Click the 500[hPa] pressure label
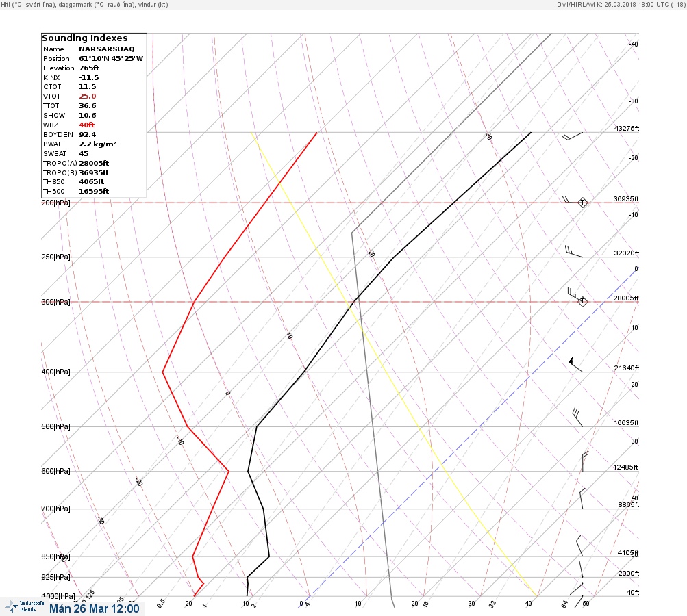Viewport: 687px width, 616px height. click(55, 426)
